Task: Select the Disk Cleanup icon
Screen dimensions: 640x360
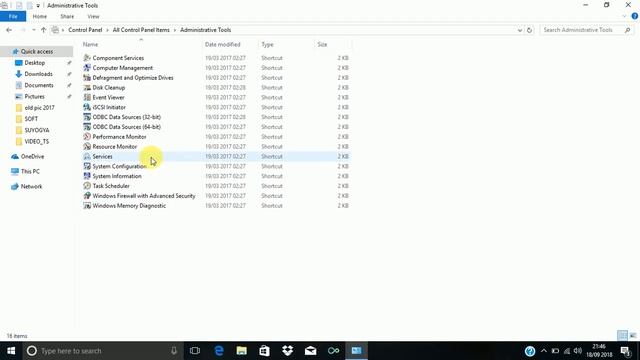Action: click(x=87, y=87)
